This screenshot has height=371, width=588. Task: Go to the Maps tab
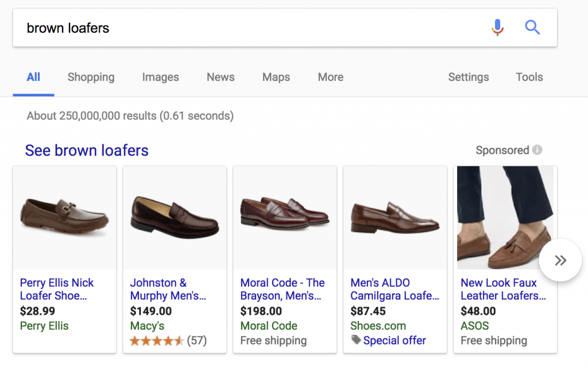(276, 77)
